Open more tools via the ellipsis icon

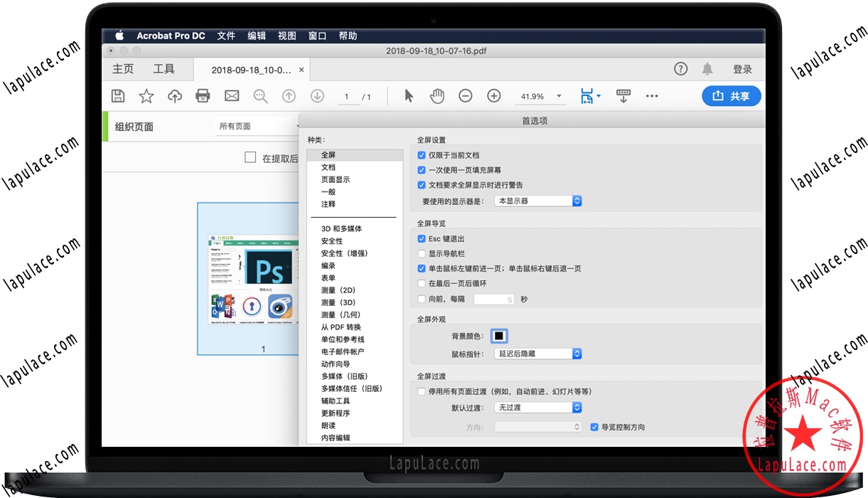pos(652,95)
